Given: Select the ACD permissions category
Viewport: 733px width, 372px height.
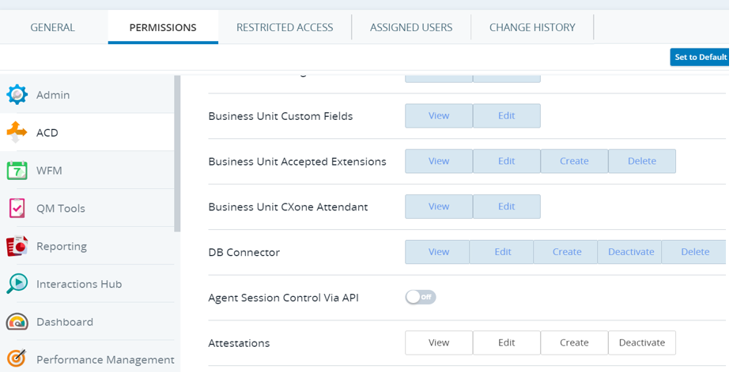Looking at the screenshot, I should click(x=87, y=132).
